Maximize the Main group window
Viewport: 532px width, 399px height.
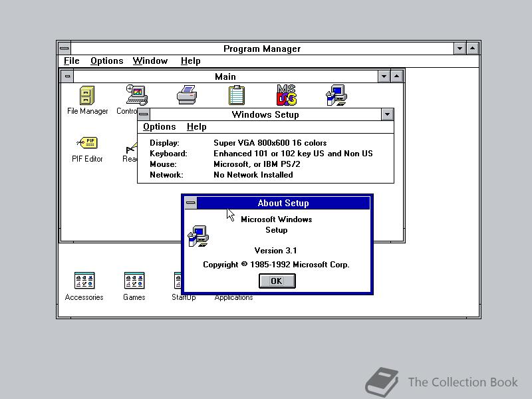[x=396, y=76]
